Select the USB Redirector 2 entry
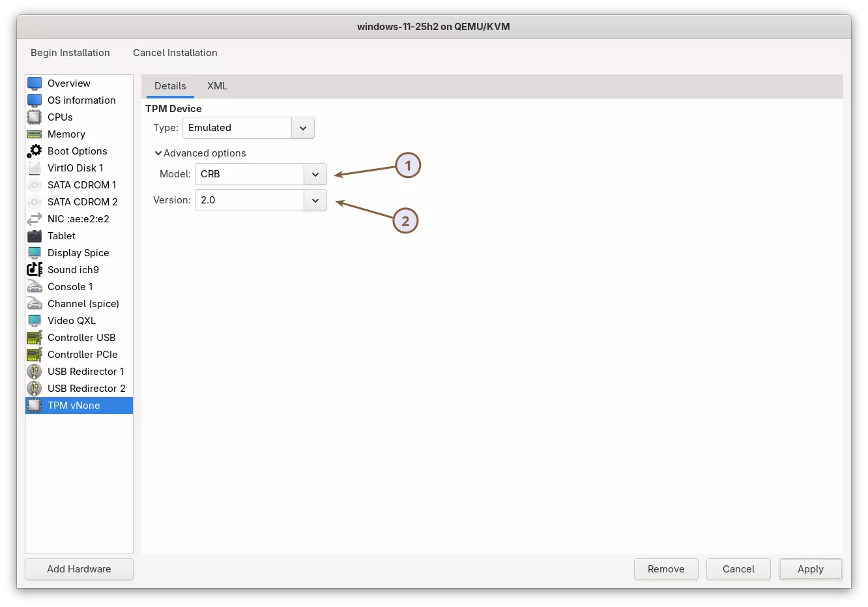 (79, 389)
